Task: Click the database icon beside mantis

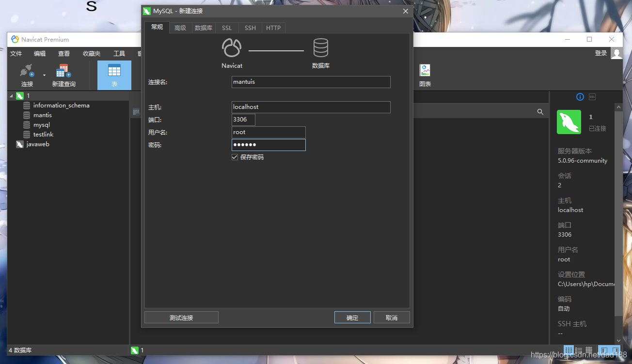Action: [27, 115]
